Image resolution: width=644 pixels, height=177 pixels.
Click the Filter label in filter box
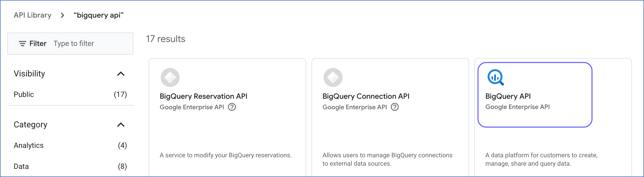(x=38, y=44)
